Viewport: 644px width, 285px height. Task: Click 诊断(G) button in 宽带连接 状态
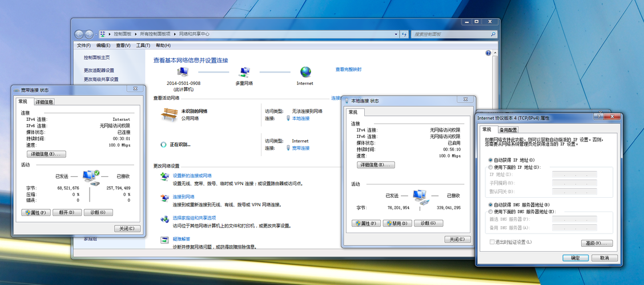[98, 213]
